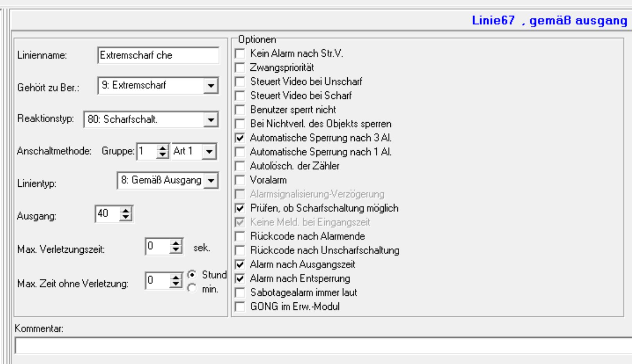
Task: Decrease the Gruppe value with down arrow
Action: coord(162,155)
